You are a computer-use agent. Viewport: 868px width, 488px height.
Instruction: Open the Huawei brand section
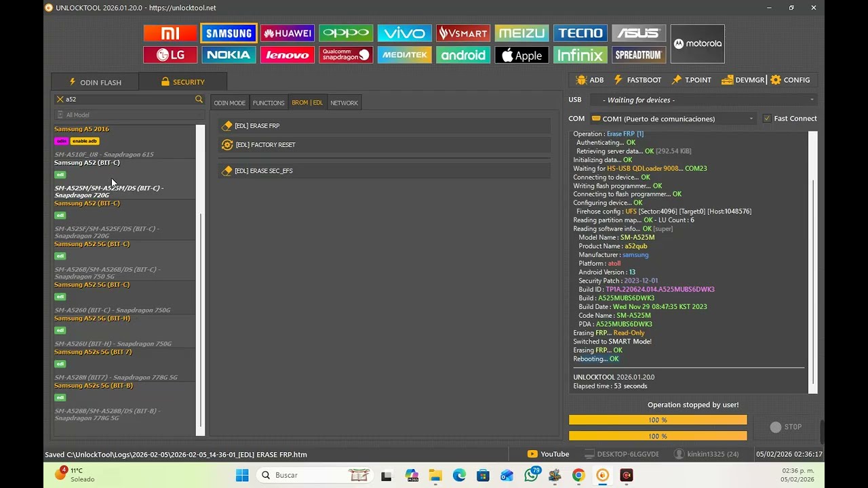288,33
